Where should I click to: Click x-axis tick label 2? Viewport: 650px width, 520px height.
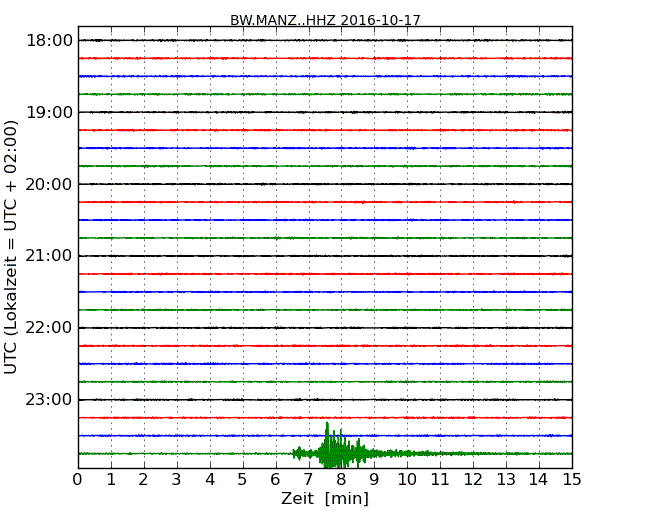tap(144, 480)
